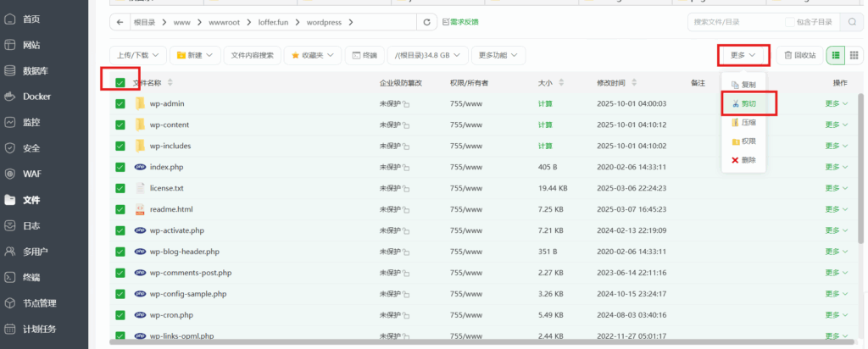Sort by 大小 size arrows
The height and width of the screenshot is (349, 868).
tap(561, 83)
